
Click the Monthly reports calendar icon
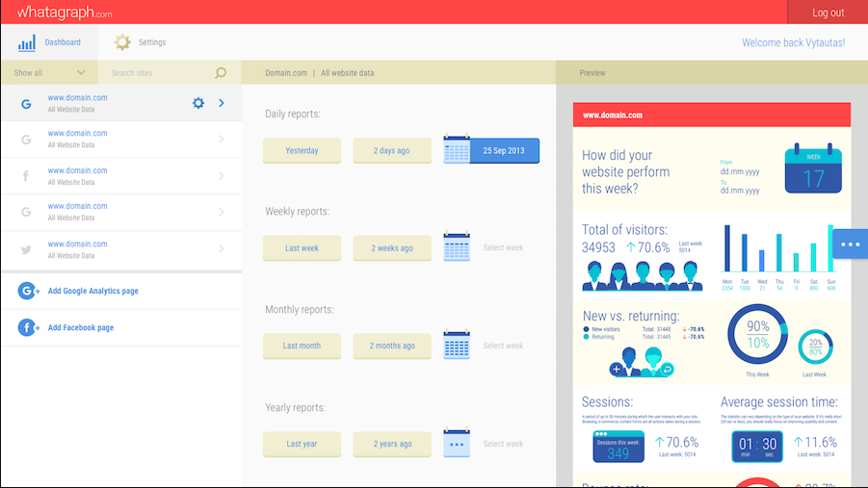(457, 346)
